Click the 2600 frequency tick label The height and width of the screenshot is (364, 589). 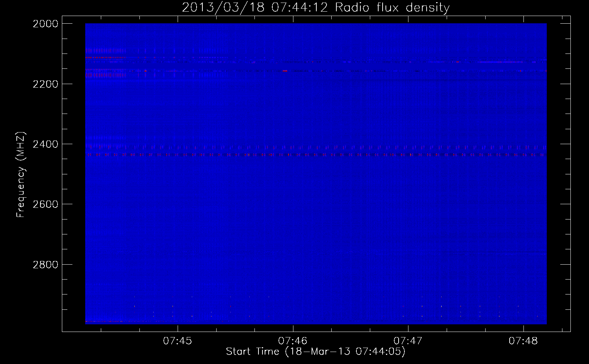[46, 204]
